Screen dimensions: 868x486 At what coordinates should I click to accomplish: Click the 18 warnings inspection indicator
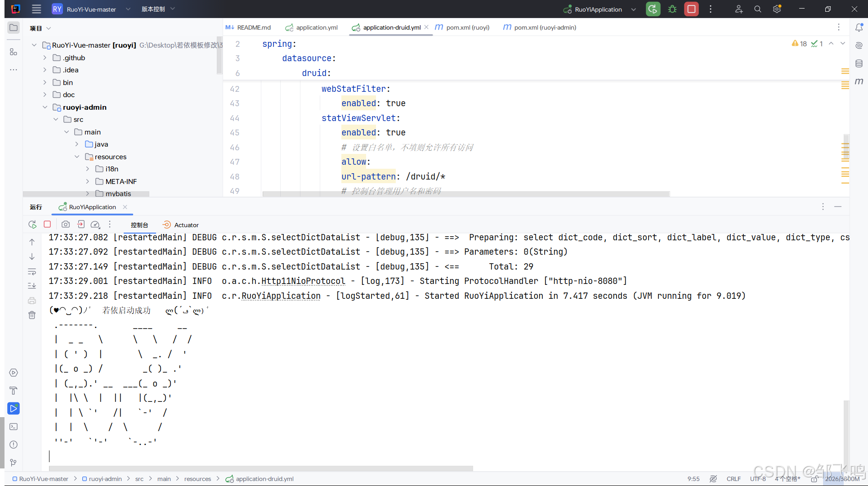(x=800, y=44)
